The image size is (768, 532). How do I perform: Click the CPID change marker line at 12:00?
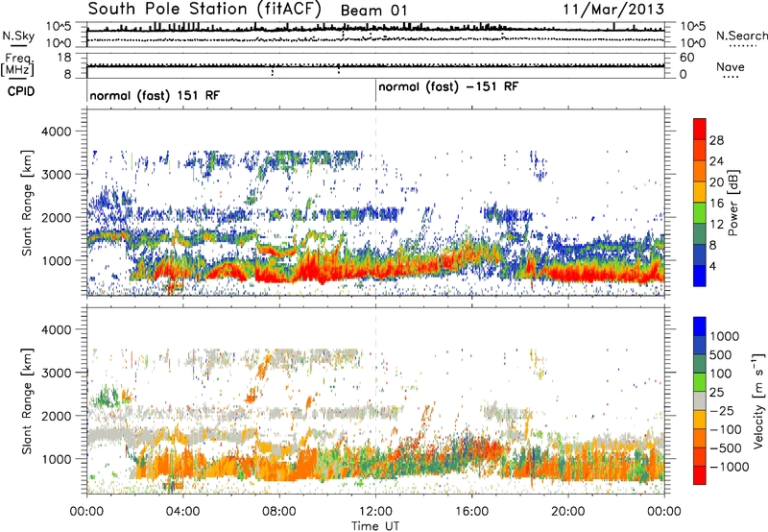coord(375,91)
